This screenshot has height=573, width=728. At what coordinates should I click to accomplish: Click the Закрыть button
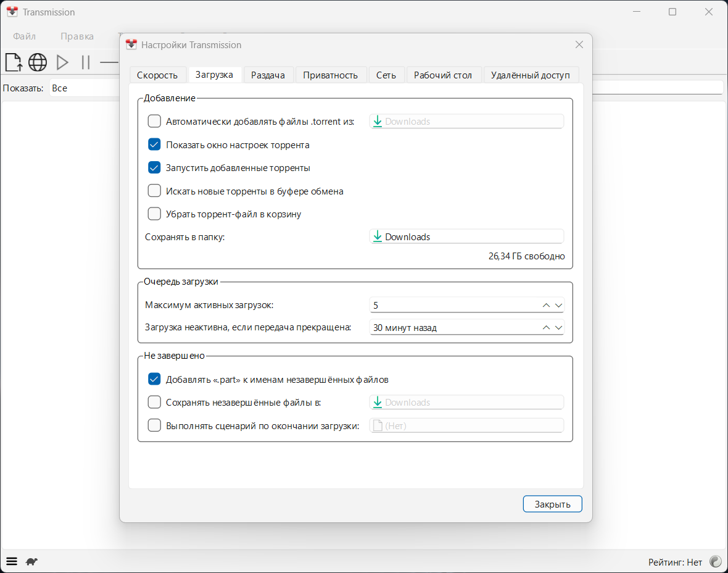pos(553,504)
